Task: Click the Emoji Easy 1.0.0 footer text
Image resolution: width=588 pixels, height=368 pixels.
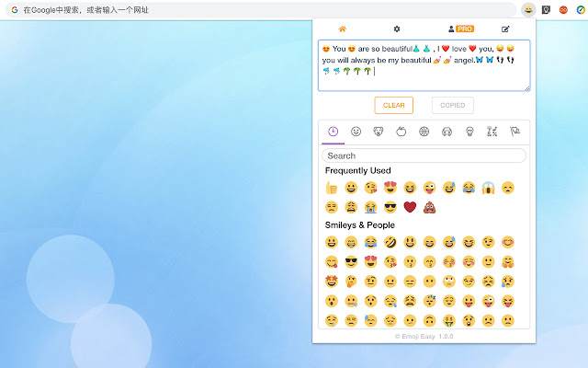Action: coord(424,337)
